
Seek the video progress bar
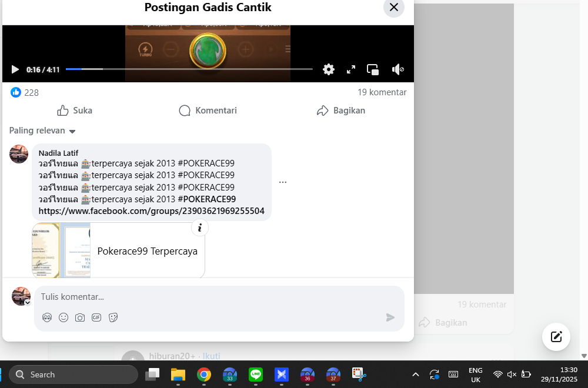189,69
